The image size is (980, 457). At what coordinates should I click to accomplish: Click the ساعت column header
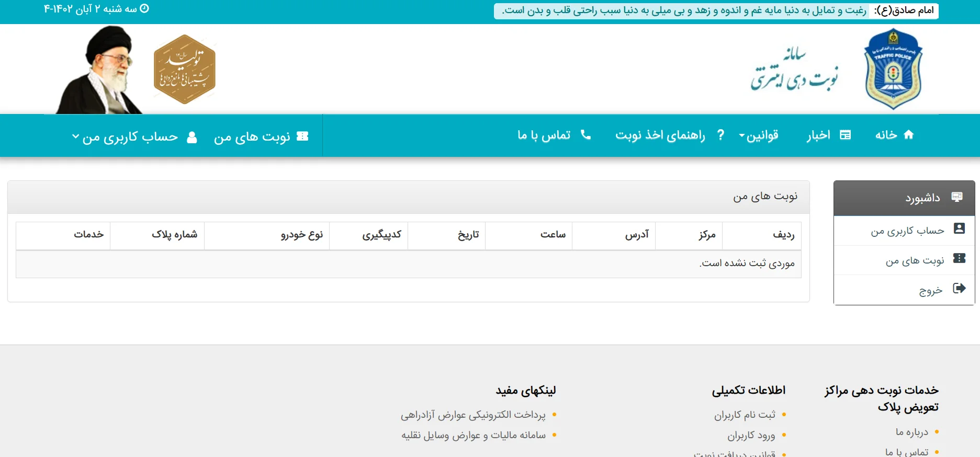(529, 235)
